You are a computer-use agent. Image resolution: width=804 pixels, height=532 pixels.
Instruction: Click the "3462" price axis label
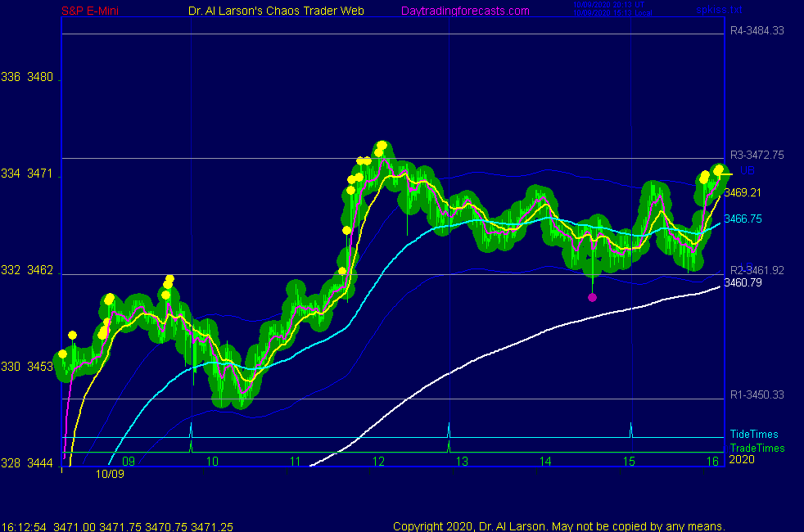[x=40, y=270]
